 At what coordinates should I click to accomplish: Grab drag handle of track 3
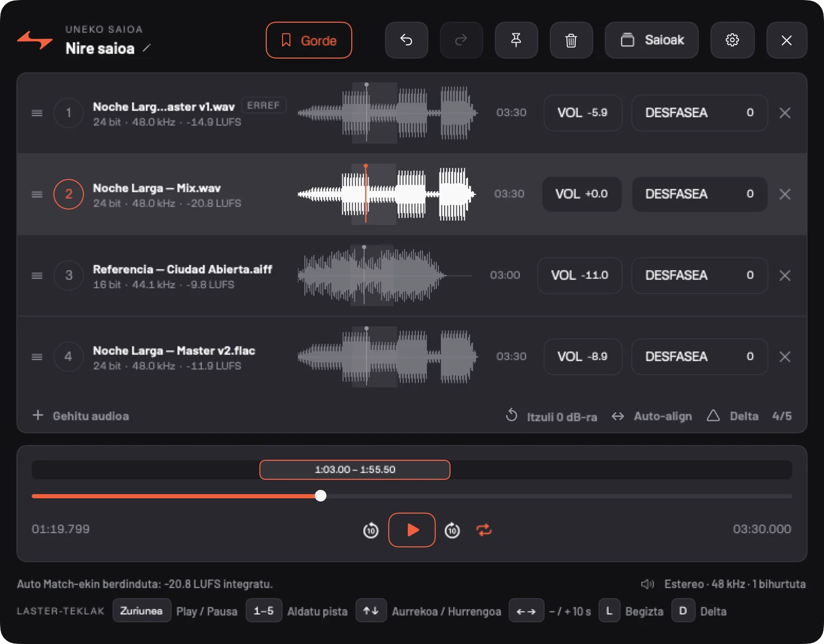coord(37,276)
